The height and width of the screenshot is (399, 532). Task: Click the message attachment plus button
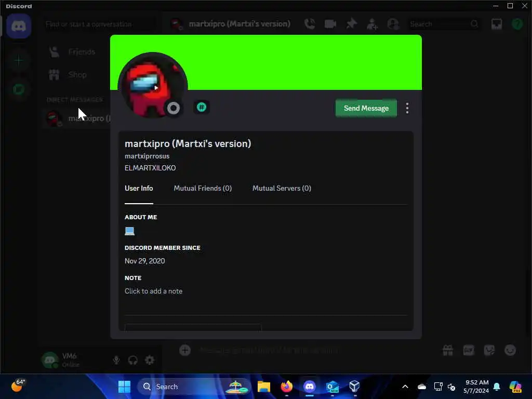point(185,350)
